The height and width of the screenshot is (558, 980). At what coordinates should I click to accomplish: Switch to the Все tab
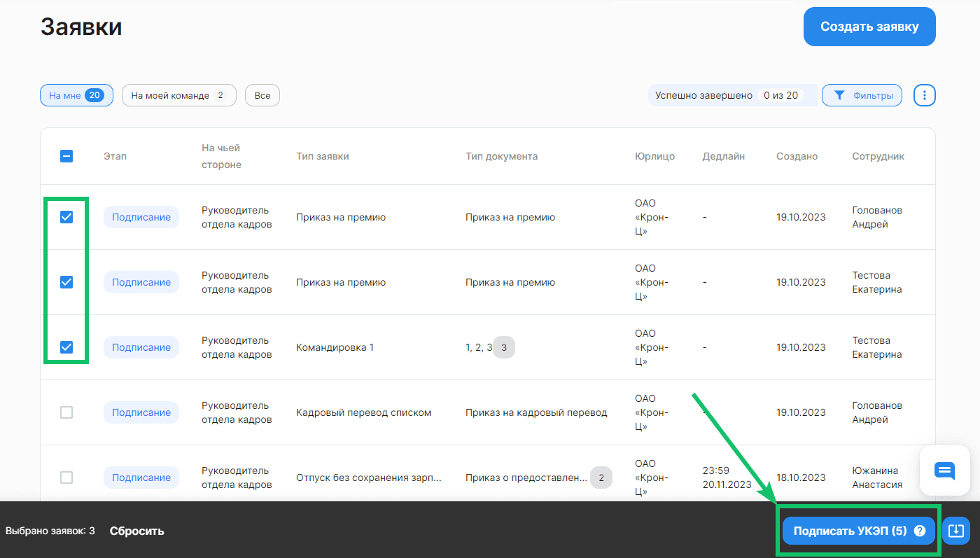click(262, 95)
